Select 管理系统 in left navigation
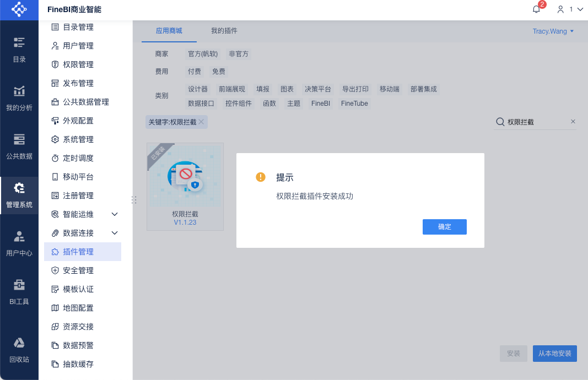Image resolution: width=588 pixels, height=380 pixels. (19, 196)
